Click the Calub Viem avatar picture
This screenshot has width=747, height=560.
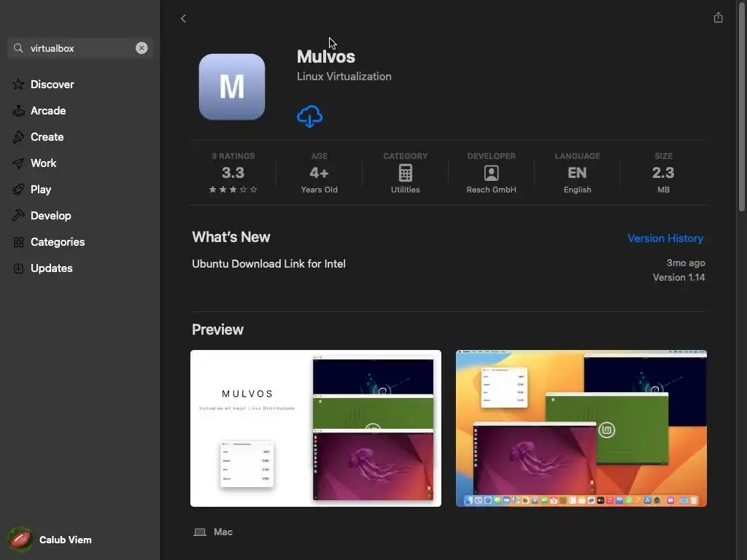tap(20, 540)
